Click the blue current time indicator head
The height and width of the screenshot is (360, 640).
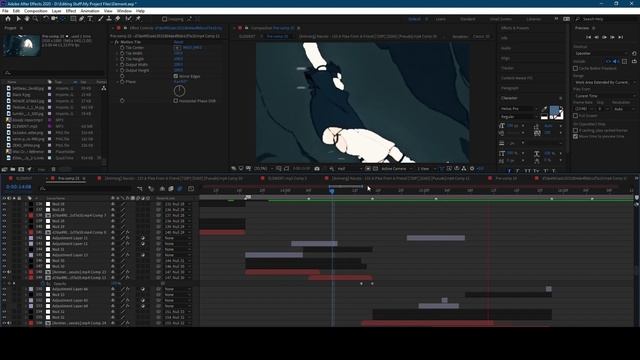332,191
